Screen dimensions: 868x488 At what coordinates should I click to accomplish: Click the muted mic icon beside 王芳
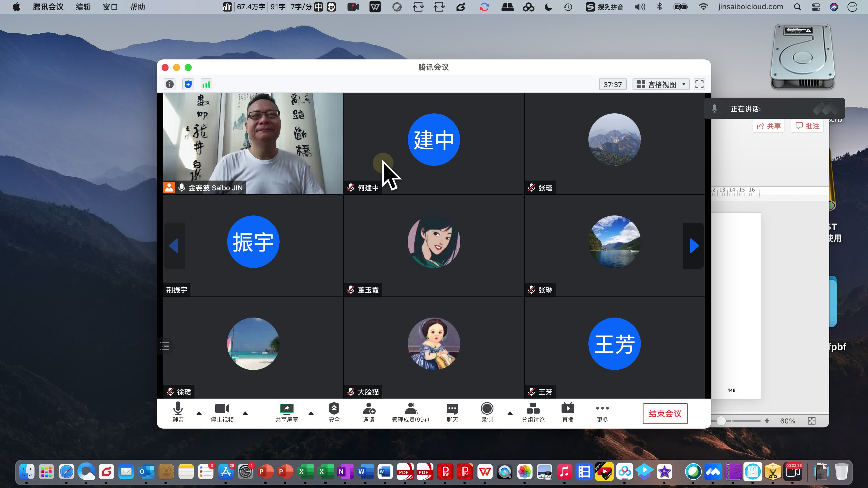point(531,392)
